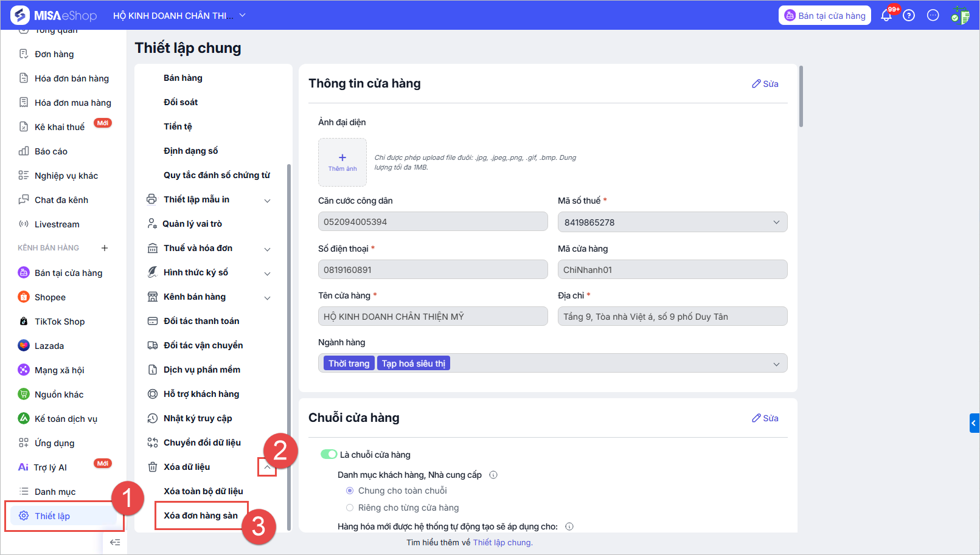This screenshot has width=980, height=555.
Task: Open the Mã số thuế dropdown
Action: click(x=672, y=222)
